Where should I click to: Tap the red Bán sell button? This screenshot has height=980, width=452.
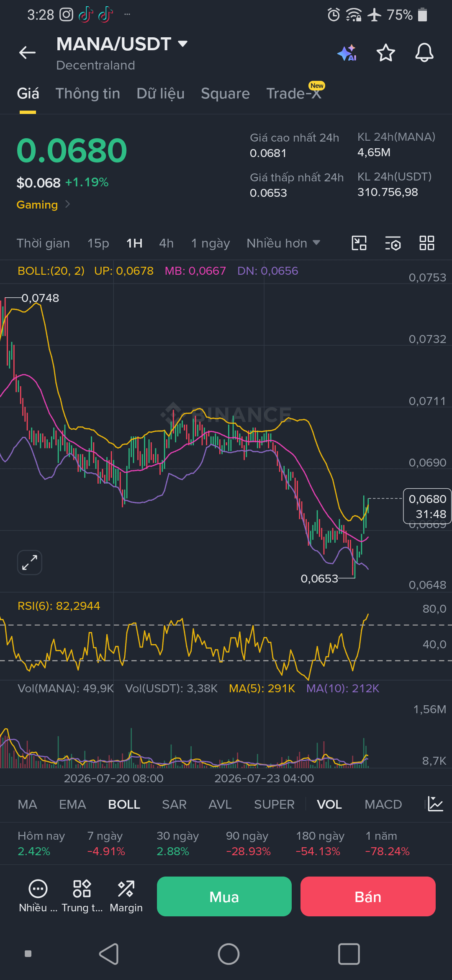tap(368, 896)
